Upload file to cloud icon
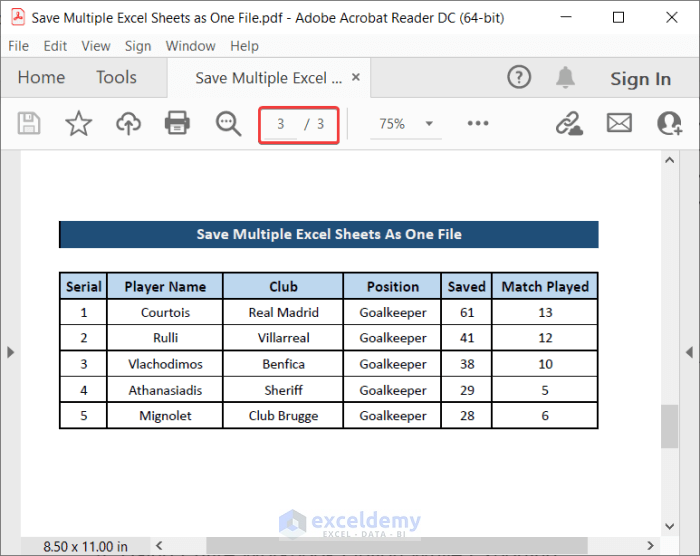The width and height of the screenshot is (700, 556). click(129, 123)
